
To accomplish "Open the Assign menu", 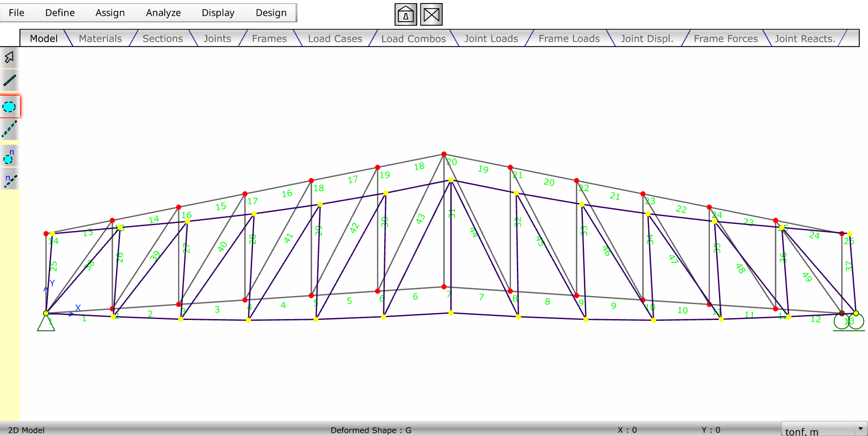I will (x=110, y=13).
